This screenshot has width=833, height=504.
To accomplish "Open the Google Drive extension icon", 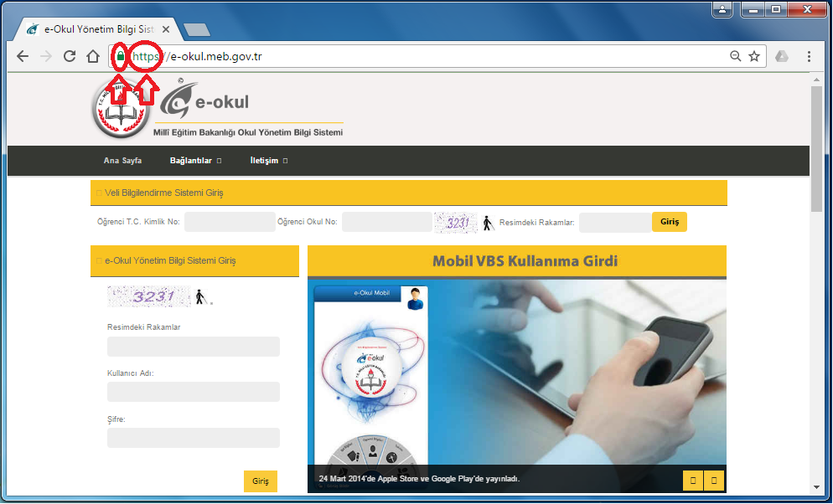I will pos(782,56).
